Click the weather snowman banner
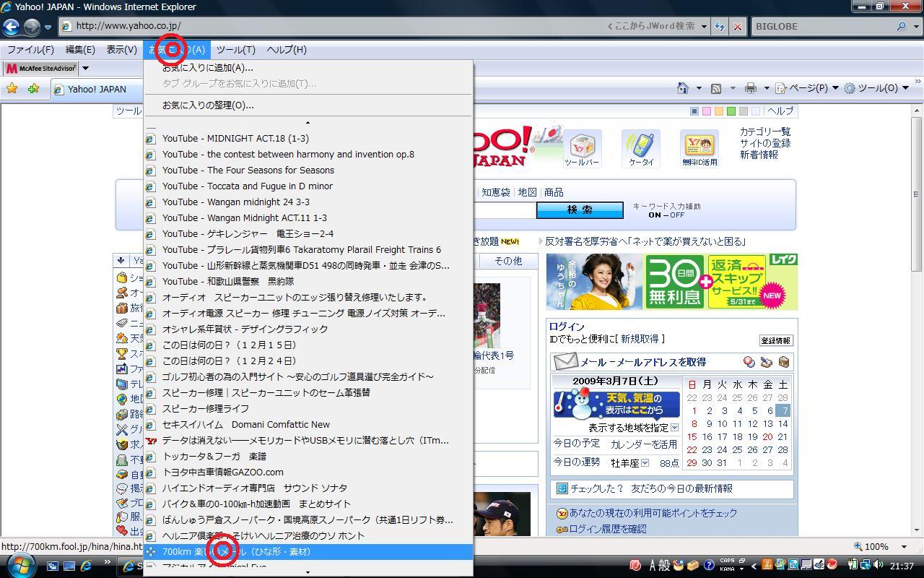Viewport: 924px width, 578px height. [616, 404]
